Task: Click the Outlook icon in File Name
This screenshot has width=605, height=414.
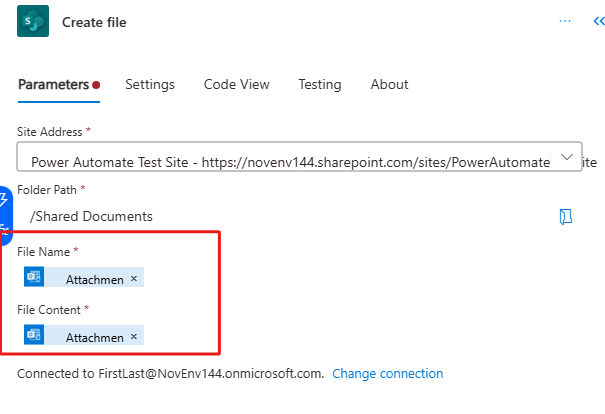Action: 34,278
